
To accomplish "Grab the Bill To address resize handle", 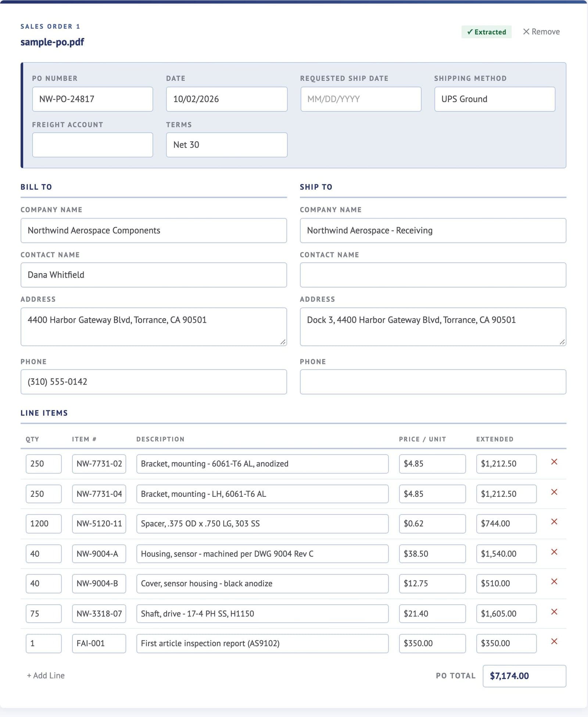I will click(x=283, y=342).
